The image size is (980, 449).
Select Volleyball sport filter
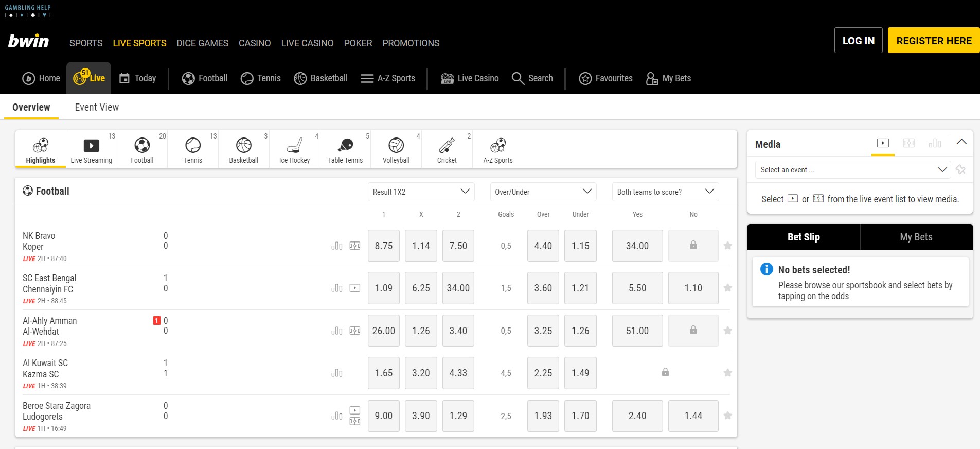(x=396, y=150)
